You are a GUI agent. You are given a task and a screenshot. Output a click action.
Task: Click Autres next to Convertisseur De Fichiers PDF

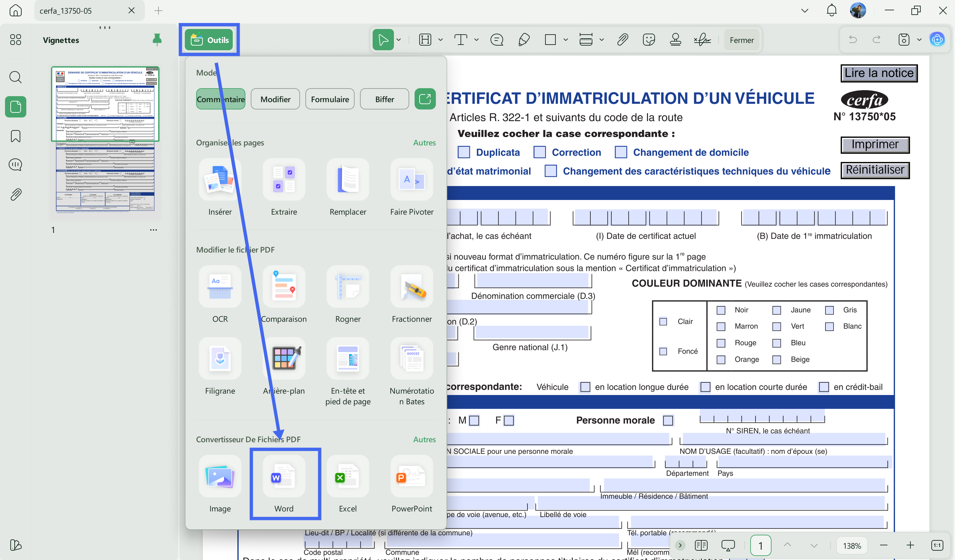click(x=424, y=440)
